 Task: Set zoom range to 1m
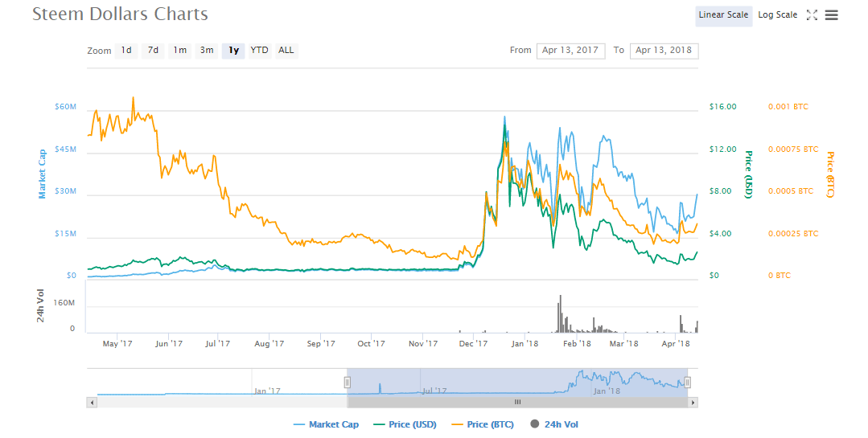coord(180,51)
